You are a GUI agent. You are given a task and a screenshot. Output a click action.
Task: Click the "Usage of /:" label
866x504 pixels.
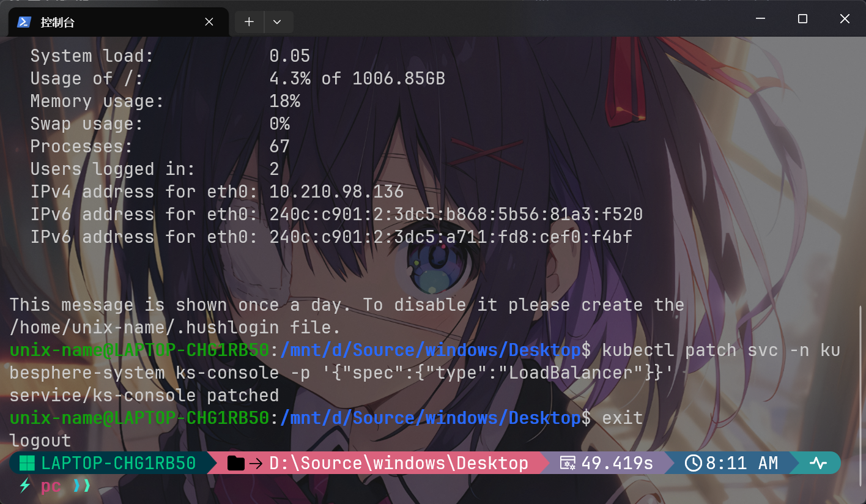click(87, 79)
